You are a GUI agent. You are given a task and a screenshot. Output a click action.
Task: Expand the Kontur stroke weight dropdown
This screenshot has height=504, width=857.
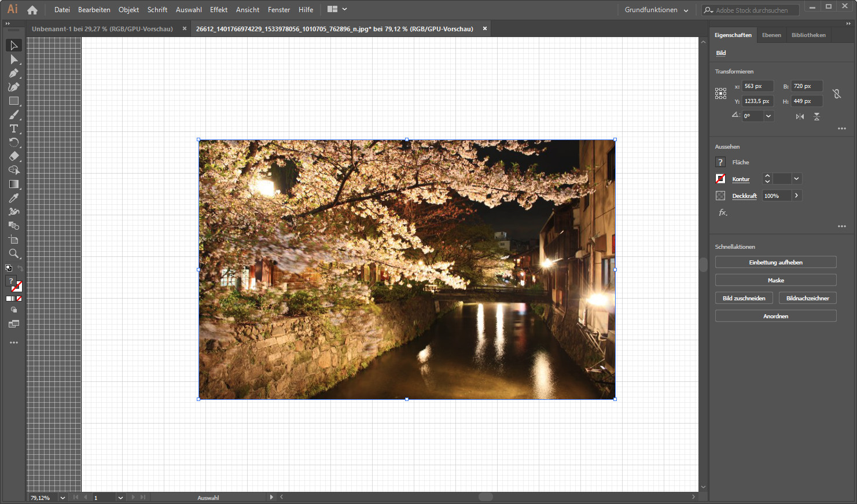click(x=796, y=179)
